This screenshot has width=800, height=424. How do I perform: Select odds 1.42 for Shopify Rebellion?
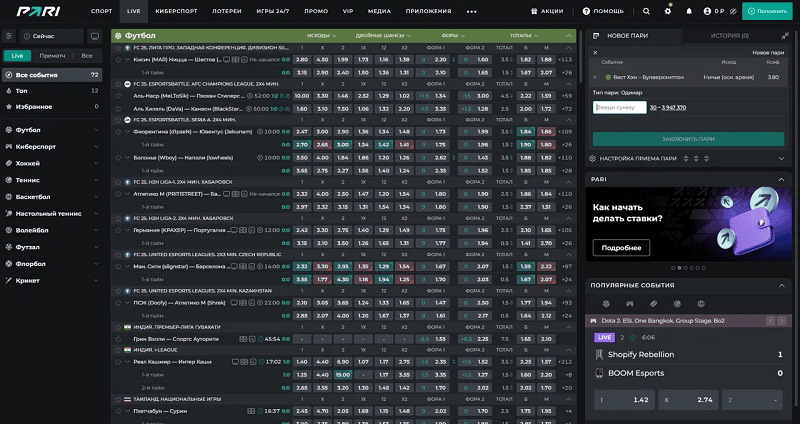coord(624,400)
